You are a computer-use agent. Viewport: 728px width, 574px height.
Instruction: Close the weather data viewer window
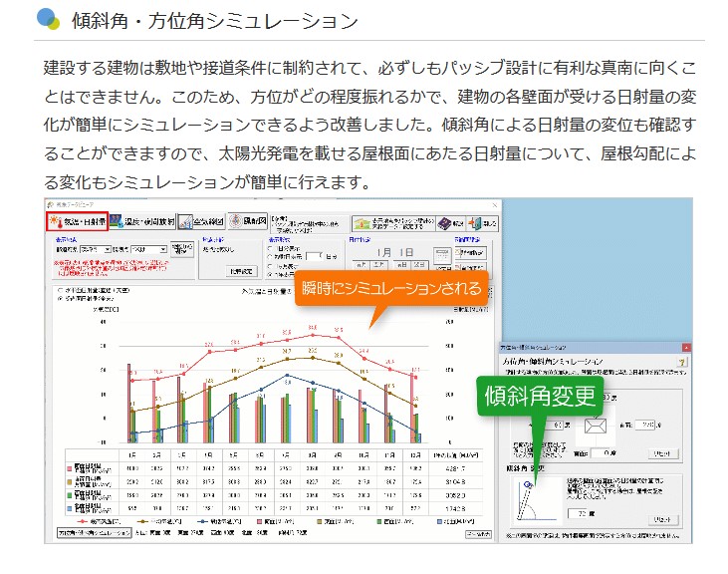pyautogui.click(x=495, y=205)
